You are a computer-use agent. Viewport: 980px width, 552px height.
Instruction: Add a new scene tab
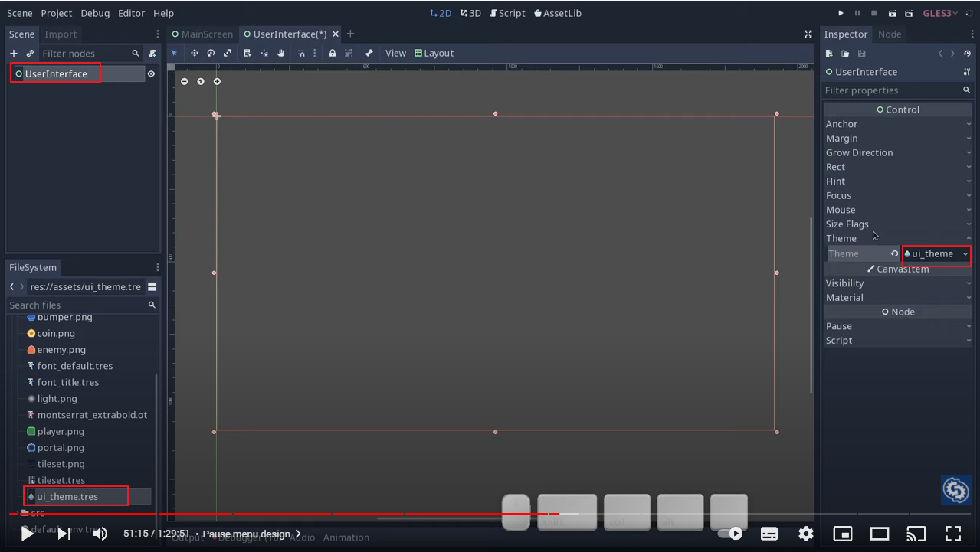pyautogui.click(x=350, y=34)
